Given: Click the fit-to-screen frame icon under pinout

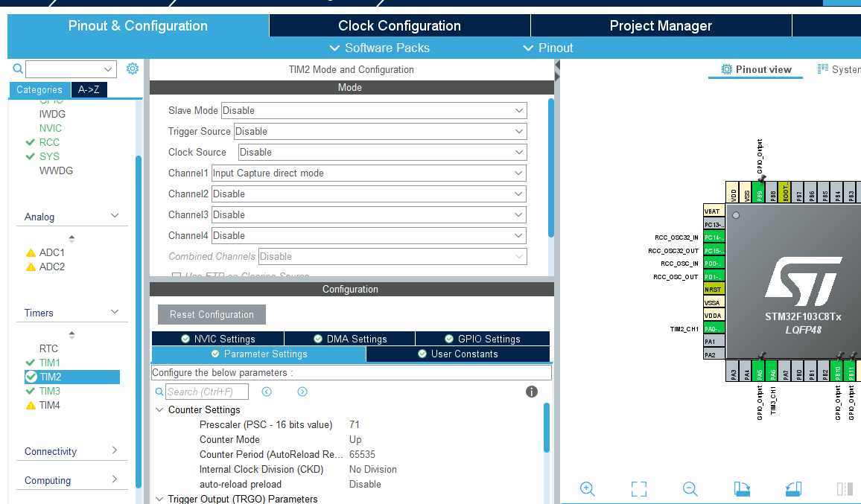Looking at the screenshot, I should click(638, 488).
